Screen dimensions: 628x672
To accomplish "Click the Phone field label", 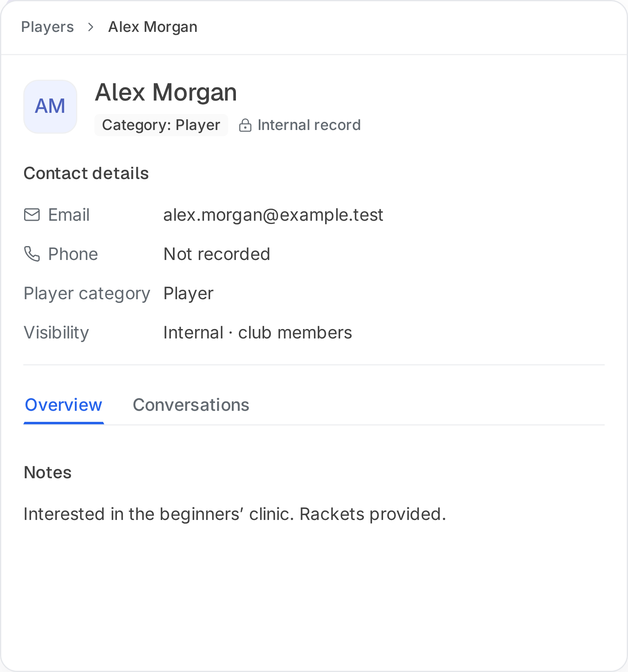I will tap(73, 254).
